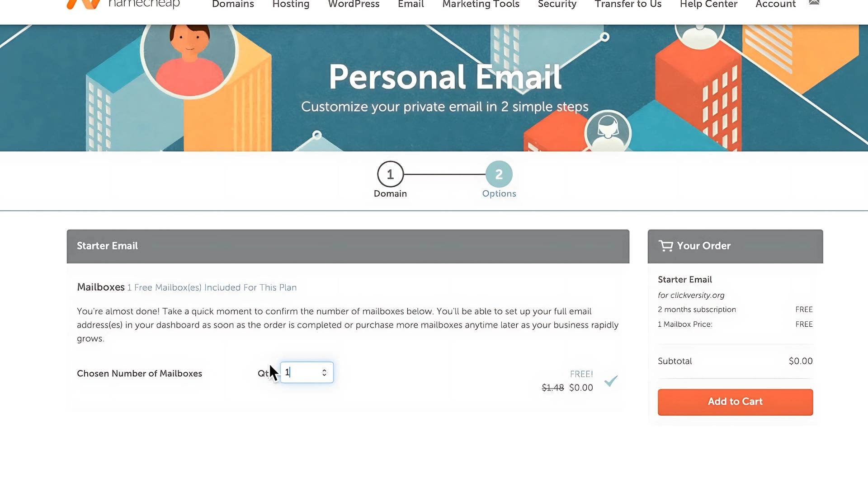Focus the mailbox quantity input field
The height and width of the screenshot is (488, 868).
[x=307, y=373]
